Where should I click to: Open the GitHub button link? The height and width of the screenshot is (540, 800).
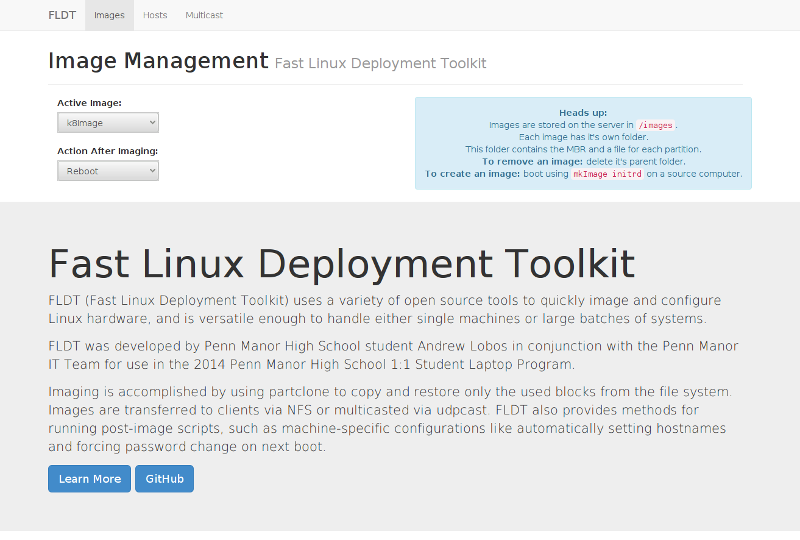click(x=164, y=479)
